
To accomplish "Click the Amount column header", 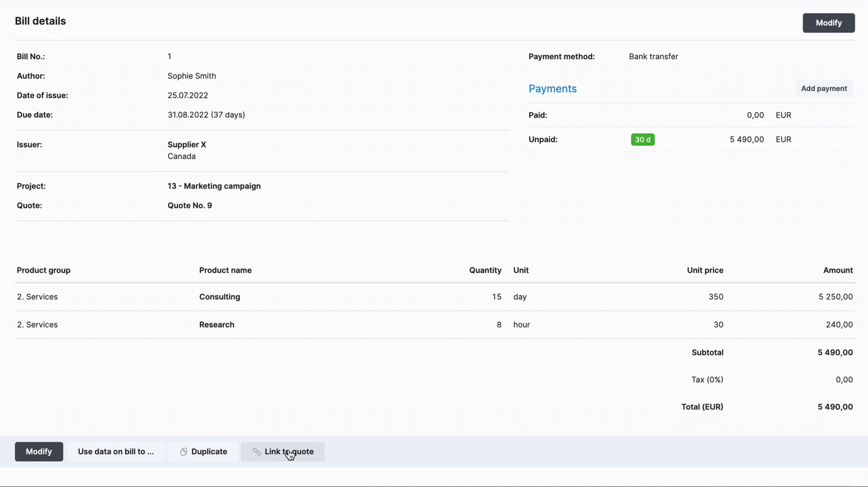I will (x=837, y=270).
